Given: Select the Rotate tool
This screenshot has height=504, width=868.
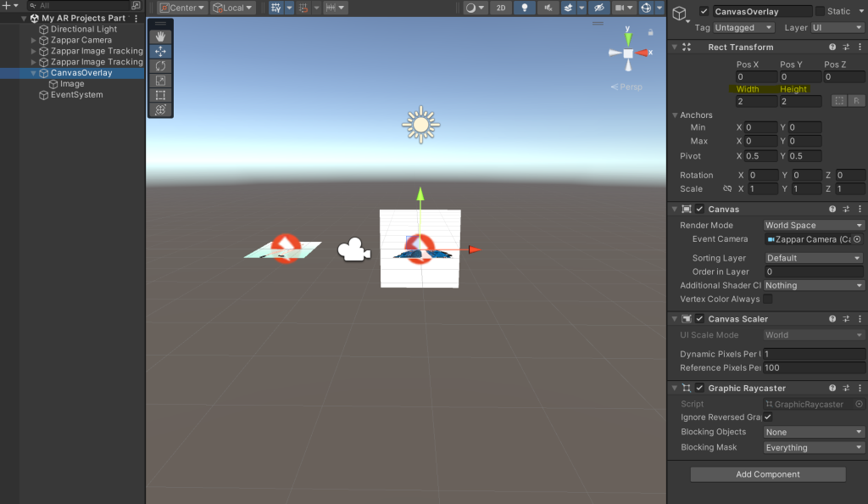Looking at the screenshot, I should point(160,66).
